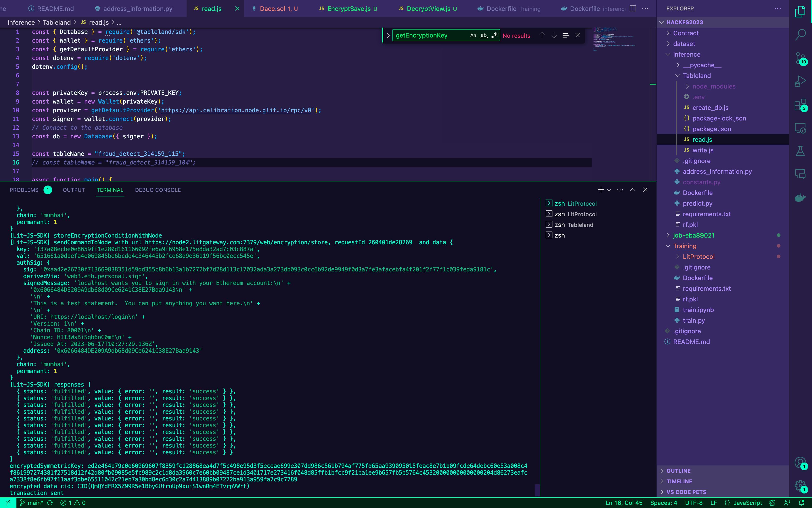Open the Remote Explorer view
The width and height of the screenshot is (812, 508).
(x=800, y=128)
